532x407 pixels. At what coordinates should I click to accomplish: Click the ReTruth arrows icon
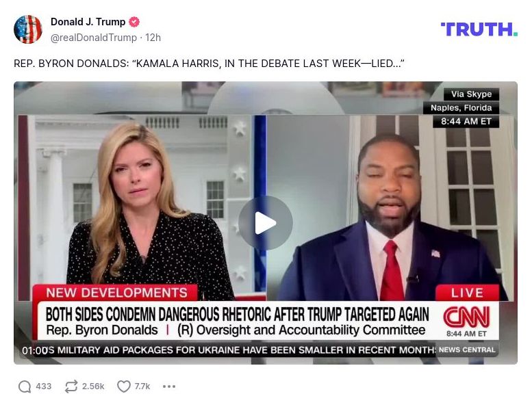(x=71, y=386)
